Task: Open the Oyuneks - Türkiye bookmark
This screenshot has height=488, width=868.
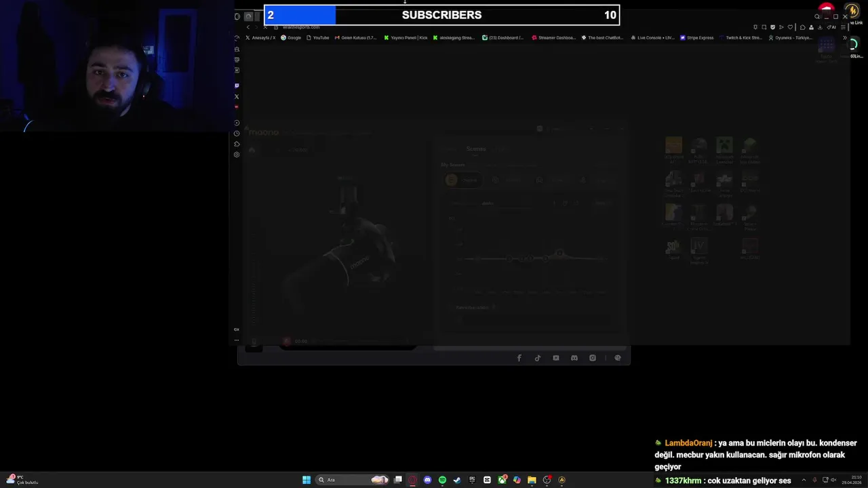Action: click(791, 38)
